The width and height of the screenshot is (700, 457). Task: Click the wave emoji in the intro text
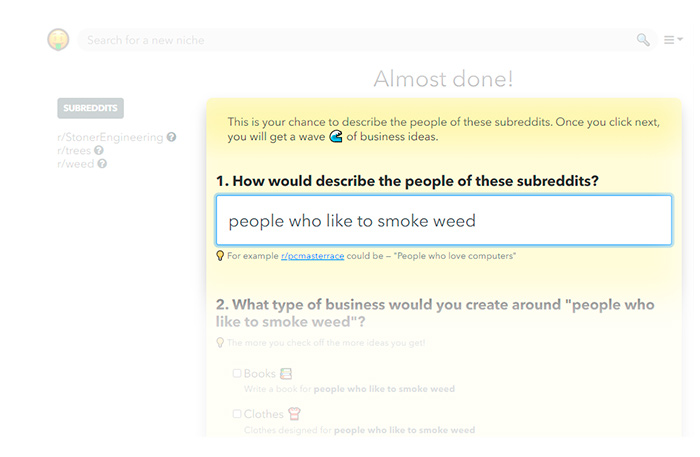(x=335, y=137)
